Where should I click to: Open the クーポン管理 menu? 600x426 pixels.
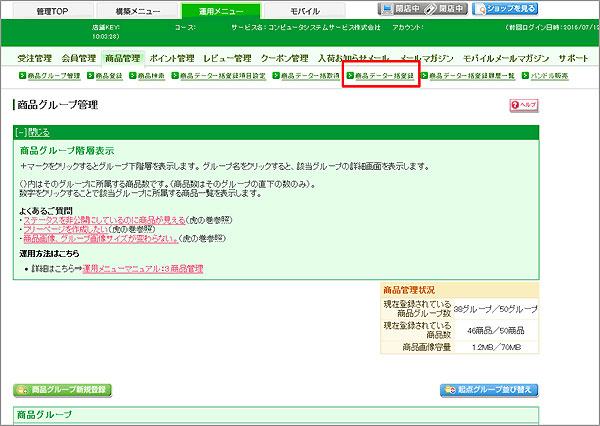point(284,59)
